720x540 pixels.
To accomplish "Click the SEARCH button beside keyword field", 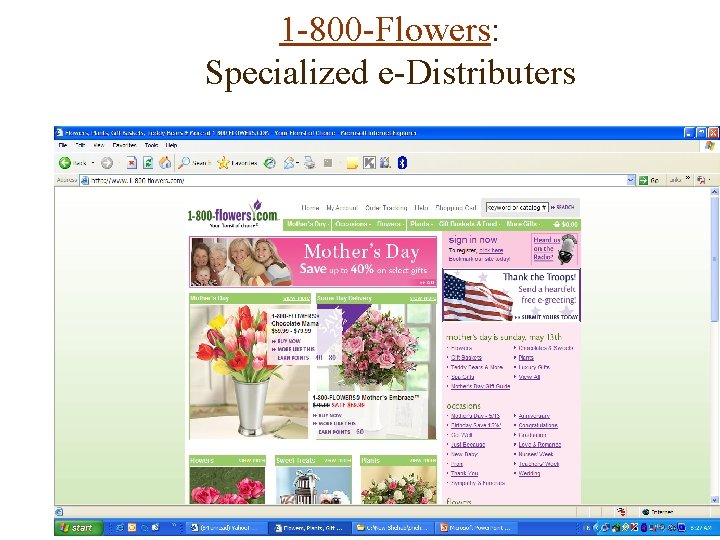I will [562, 208].
